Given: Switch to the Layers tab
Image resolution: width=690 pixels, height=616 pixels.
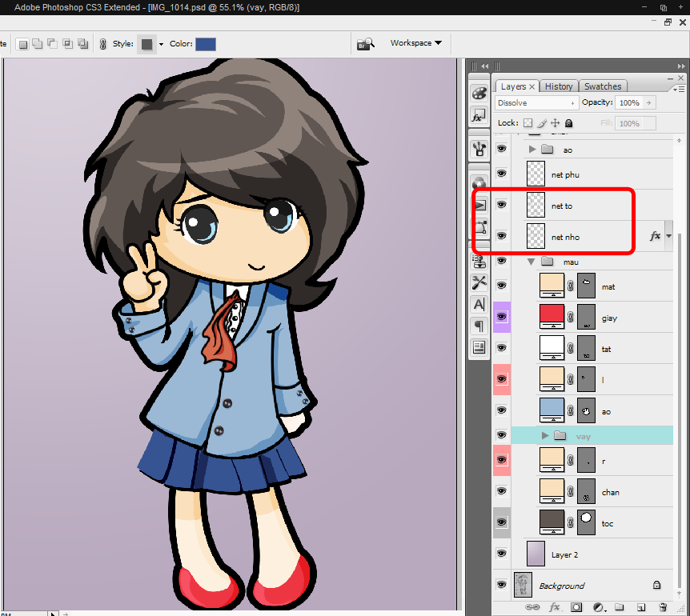Looking at the screenshot, I should pyautogui.click(x=513, y=86).
